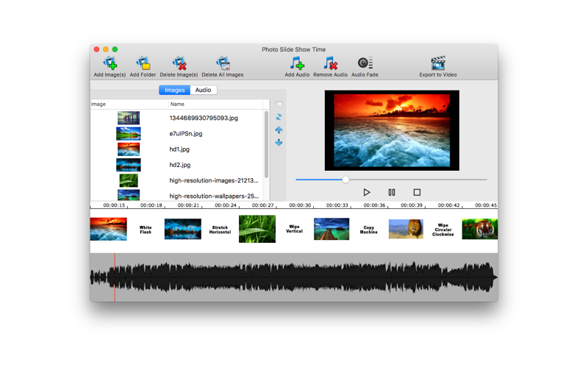Click the Export to Video icon

(x=438, y=63)
